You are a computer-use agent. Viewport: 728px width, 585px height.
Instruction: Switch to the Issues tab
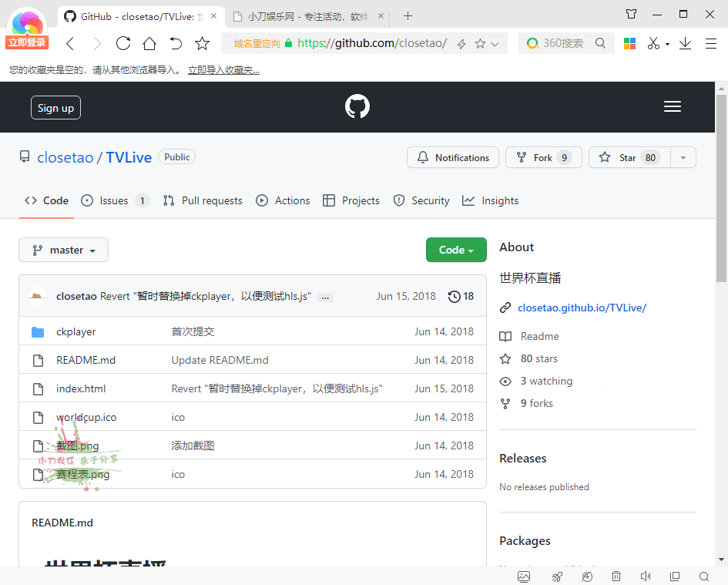114,200
